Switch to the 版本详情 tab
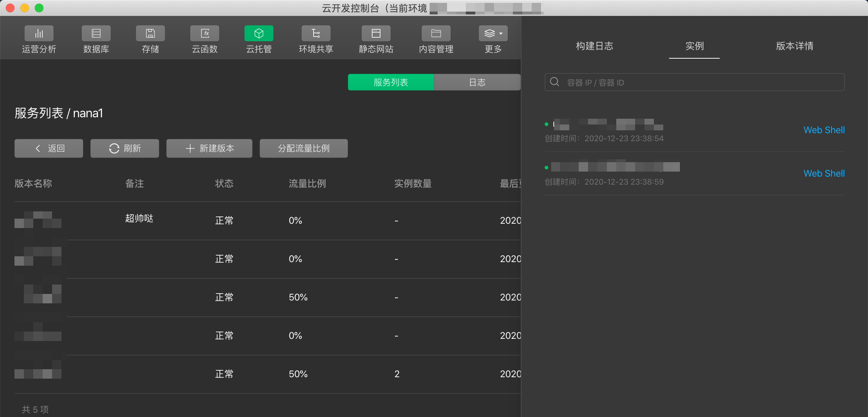The image size is (868, 417). click(795, 46)
